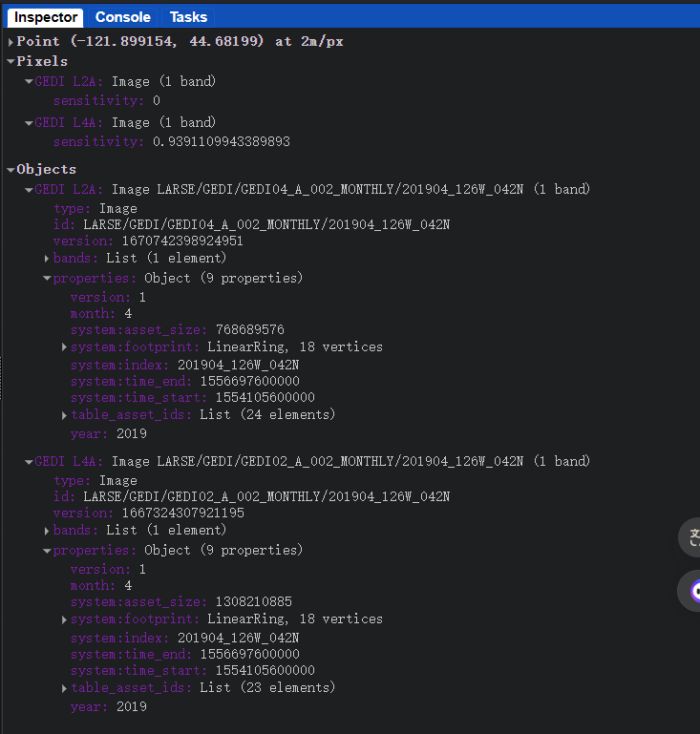This screenshot has width=700, height=734.
Task: Collapse GEDI L2A under Pixels
Action: [29, 82]
